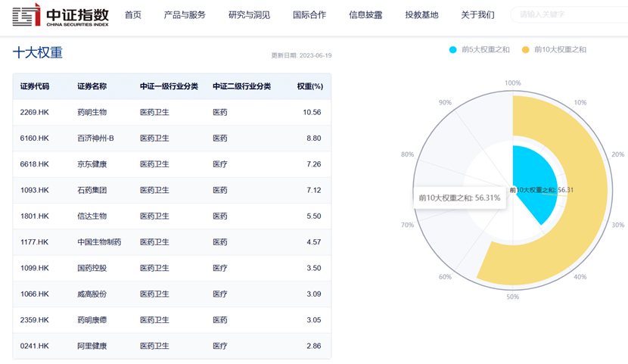Click the name 京东健康
Image resolution: width=628 pixels, height=364 pixels.
[92, 164]
